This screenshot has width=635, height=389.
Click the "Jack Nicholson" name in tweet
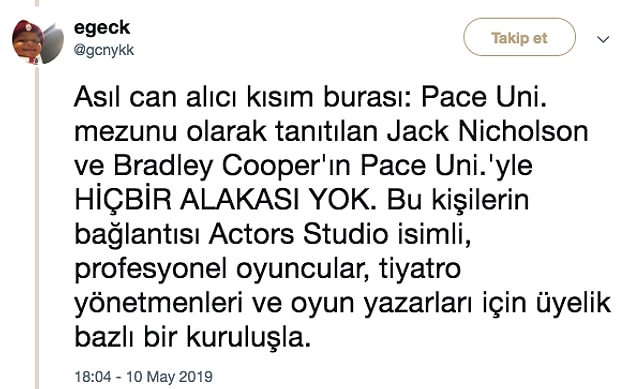(487, 132)
